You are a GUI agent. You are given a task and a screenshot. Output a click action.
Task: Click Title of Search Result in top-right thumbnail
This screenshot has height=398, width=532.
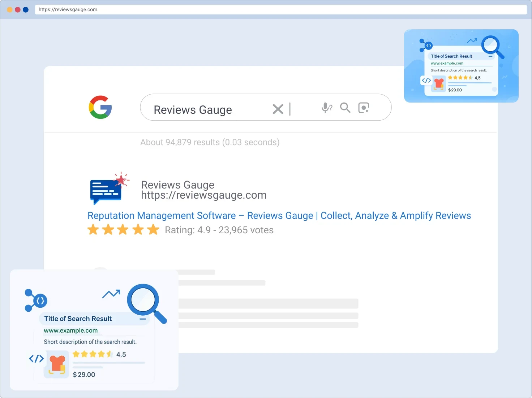click(451, 56)
